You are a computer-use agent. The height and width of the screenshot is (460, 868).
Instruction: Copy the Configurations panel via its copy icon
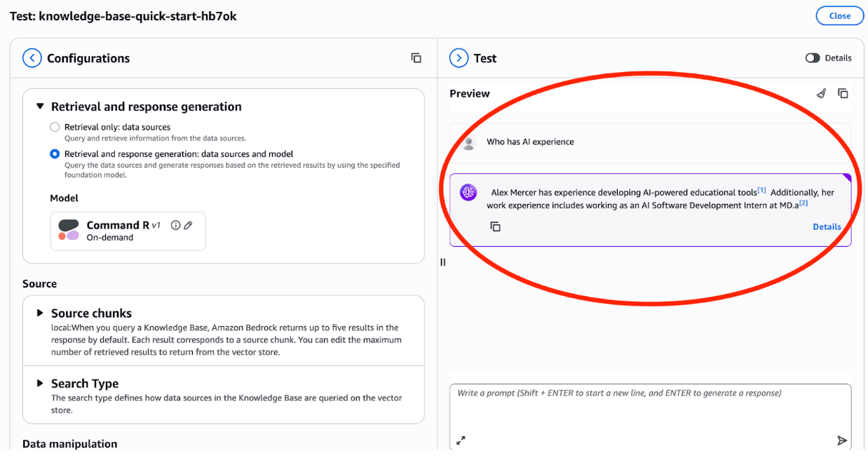416,58
